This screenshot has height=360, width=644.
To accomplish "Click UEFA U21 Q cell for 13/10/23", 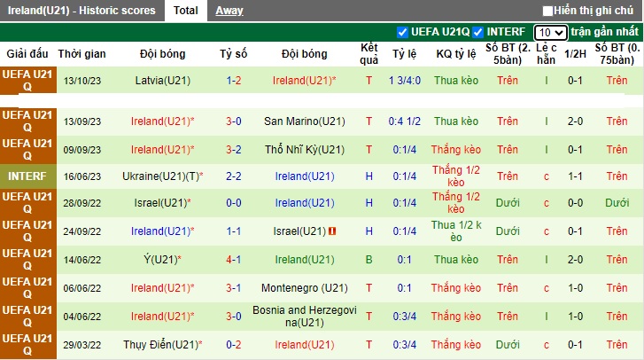I will pyautogui.click(x=27, y=81).
